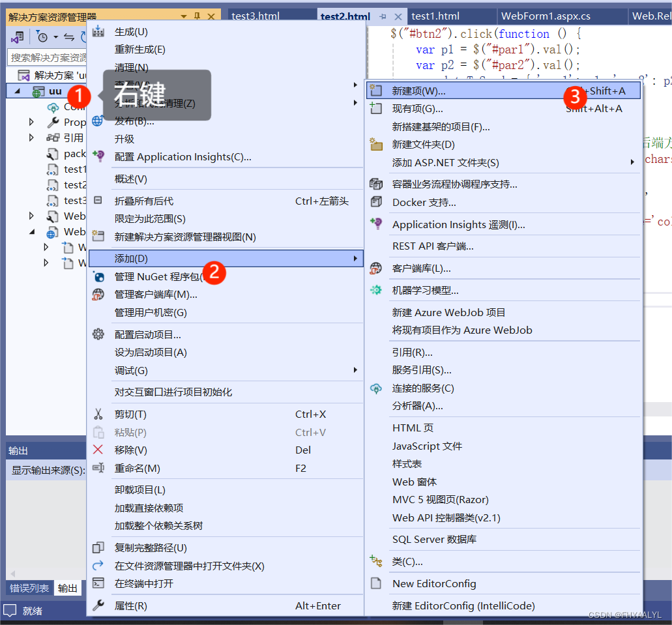Click the machine learning model icon
This screenshot has height=625, width=672.
coord(376,290)
